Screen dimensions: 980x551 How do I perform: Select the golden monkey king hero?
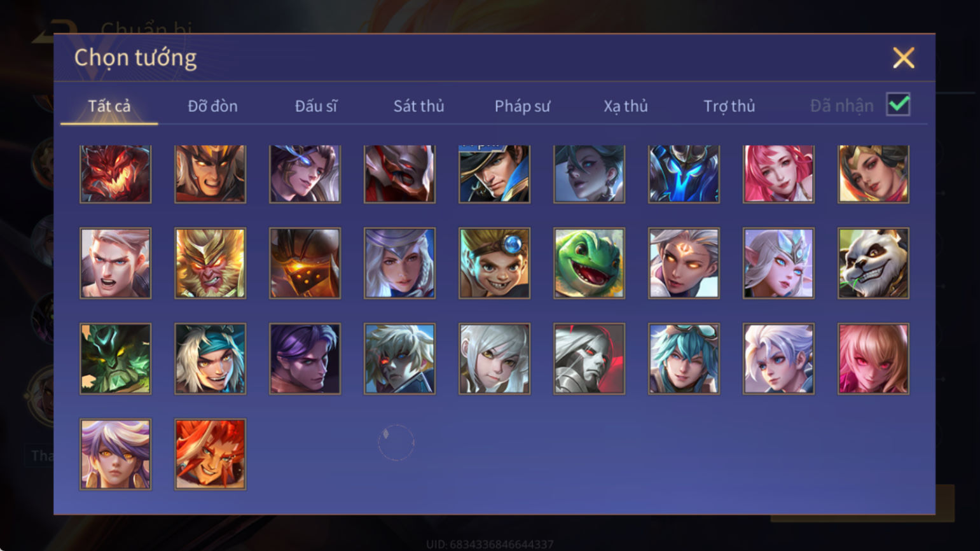210,263
